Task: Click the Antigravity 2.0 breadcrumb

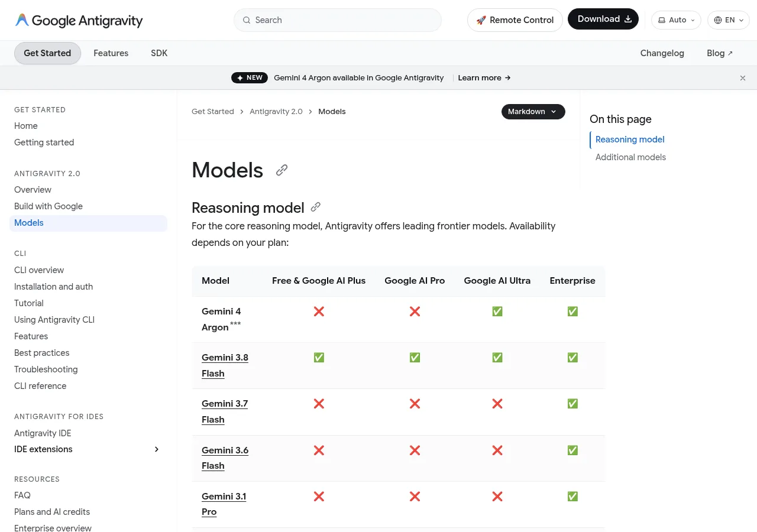Action: [x=276, y=112]
